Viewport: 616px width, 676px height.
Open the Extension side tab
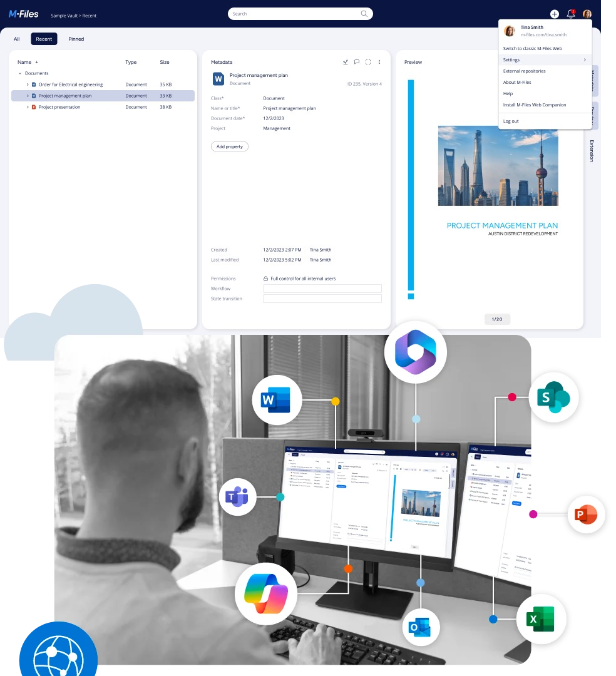[592, 151]
